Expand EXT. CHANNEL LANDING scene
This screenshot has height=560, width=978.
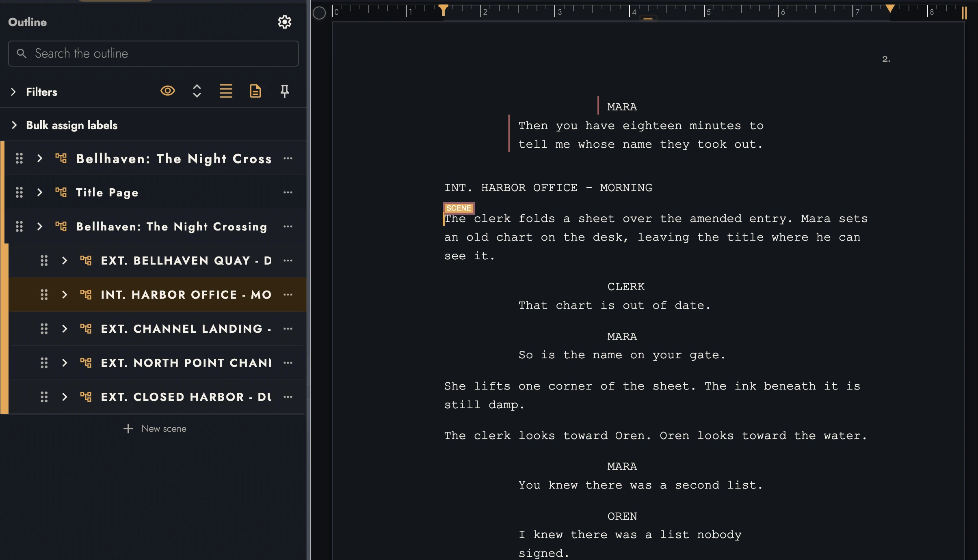[65, 329]
